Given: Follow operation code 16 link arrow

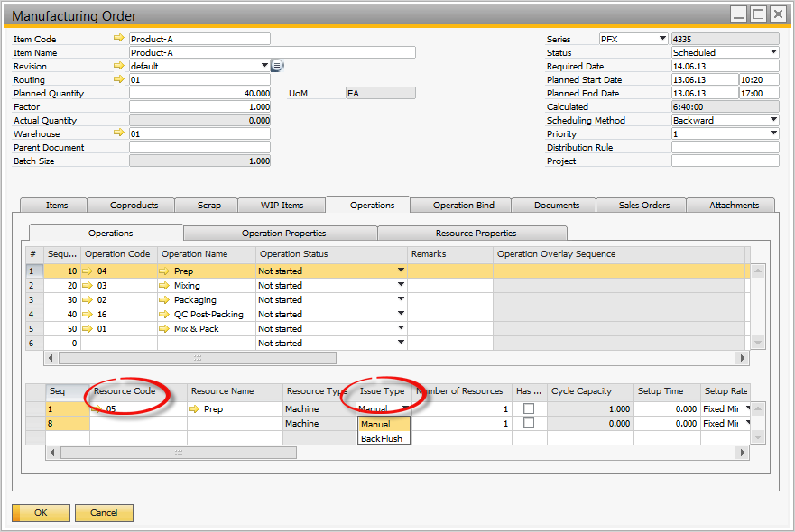Looking at the screenshot, I should pyautogui.click(x=88, y=314).
